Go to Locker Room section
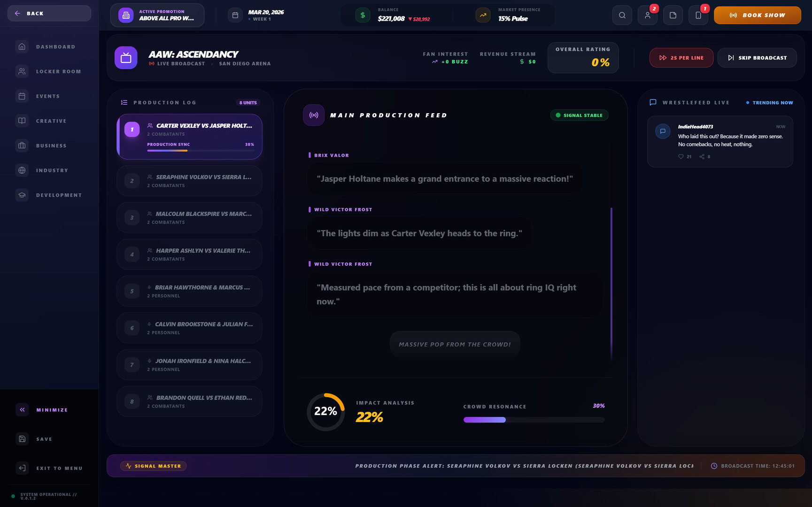 pyautogui.click(x=49, y=71)
